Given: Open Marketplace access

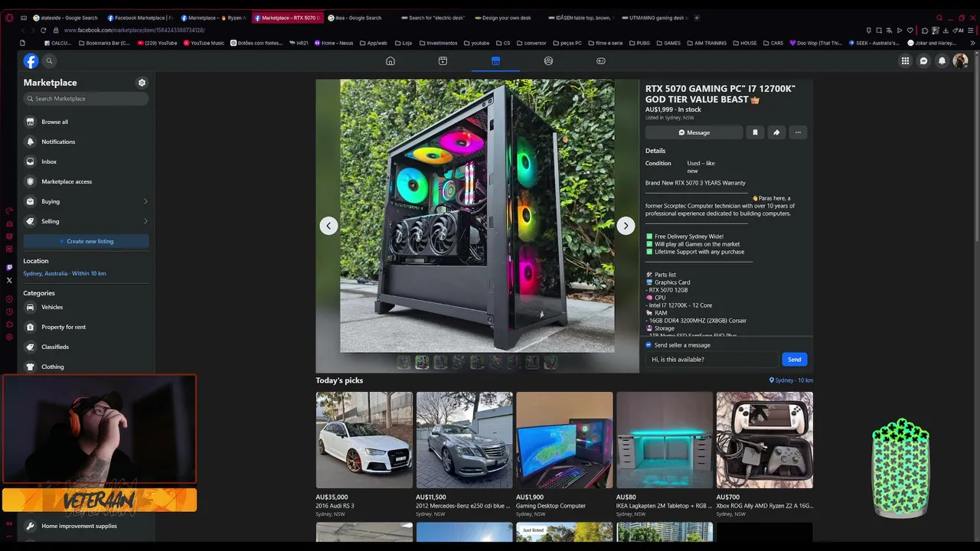Looking at the screenshot, I should 86,181.
